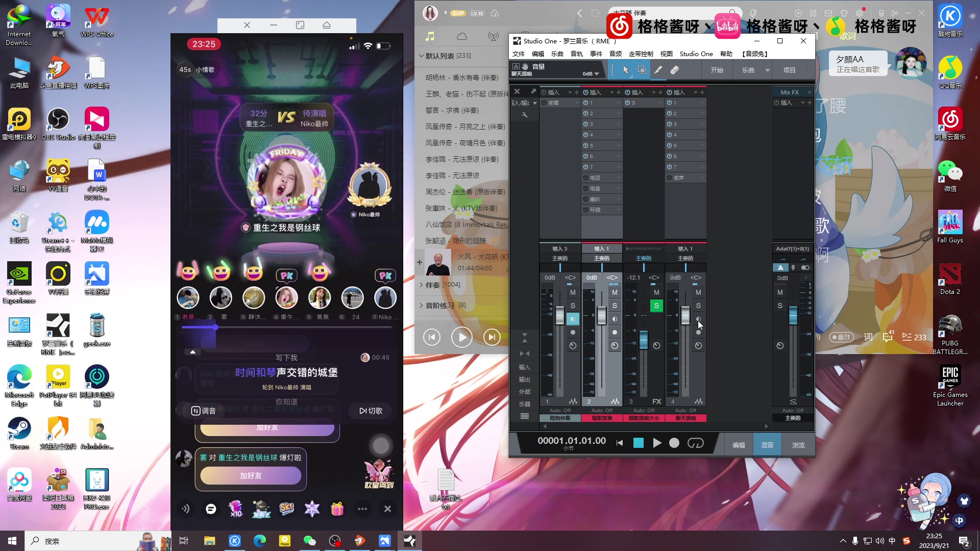
Task: Collapse the 默认列表 playlist group
Action: [x=421, y=56]
